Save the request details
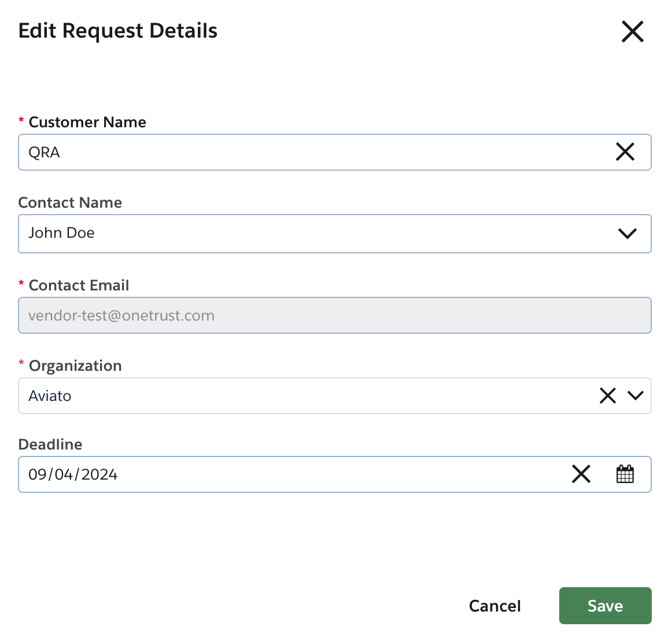 click(605, 606)
